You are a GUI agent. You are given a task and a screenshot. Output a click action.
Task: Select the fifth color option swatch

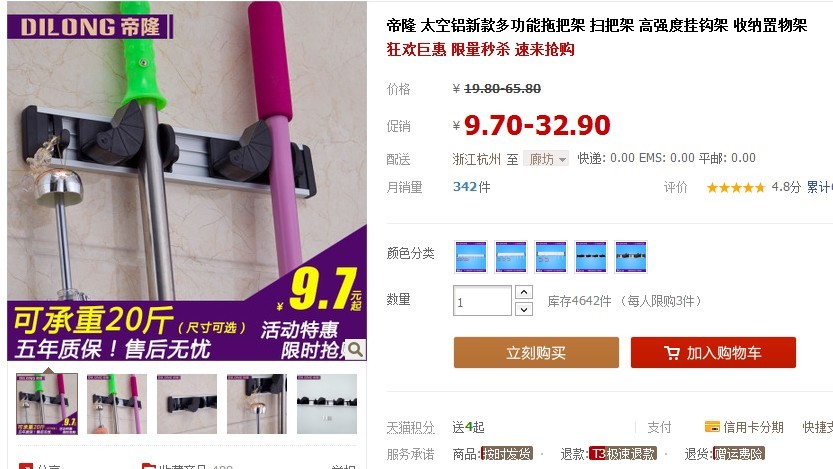(631, 257)
